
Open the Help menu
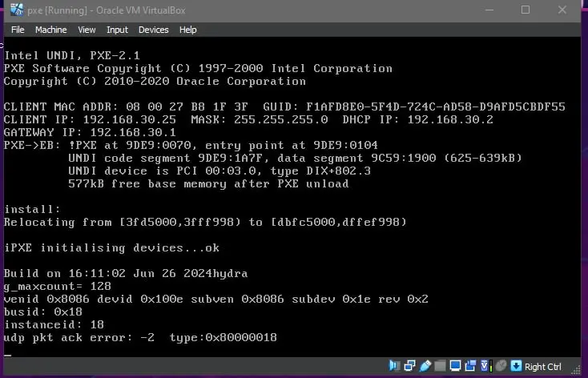click(x=188, y=30)
